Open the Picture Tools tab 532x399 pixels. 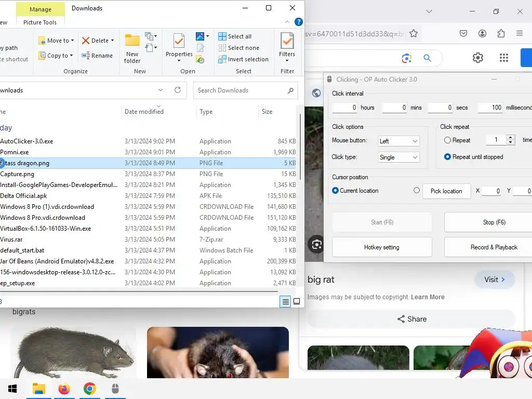coord(40,22)
